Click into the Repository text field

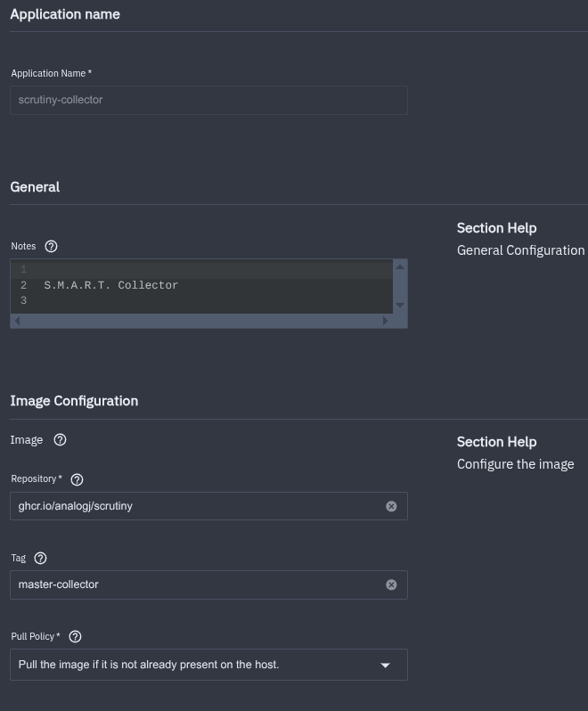tap(196, 506)
